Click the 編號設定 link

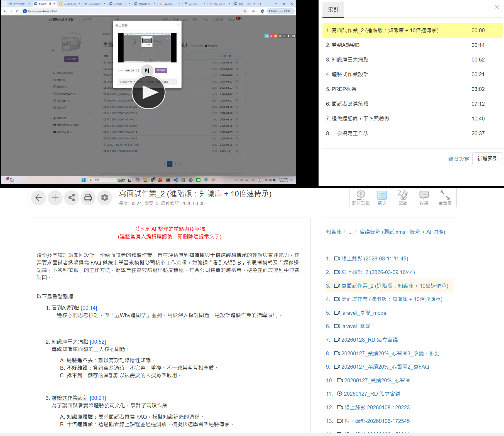click(458, 159)
